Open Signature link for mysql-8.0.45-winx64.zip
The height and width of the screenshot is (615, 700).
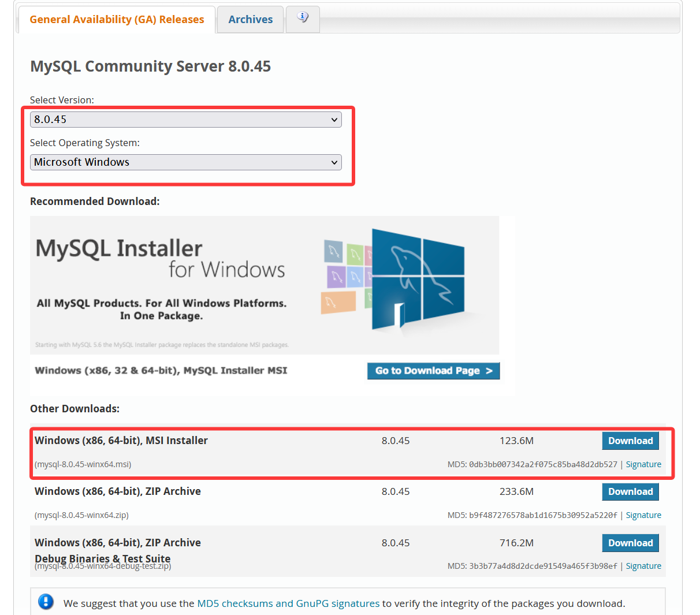(643, 515)
